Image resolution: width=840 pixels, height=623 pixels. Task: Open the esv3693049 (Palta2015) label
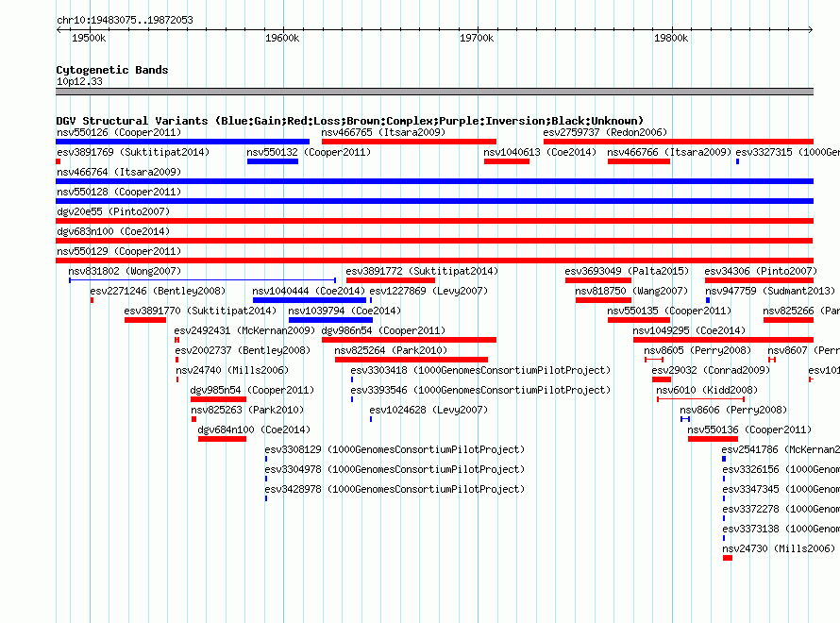click(627, 271)
